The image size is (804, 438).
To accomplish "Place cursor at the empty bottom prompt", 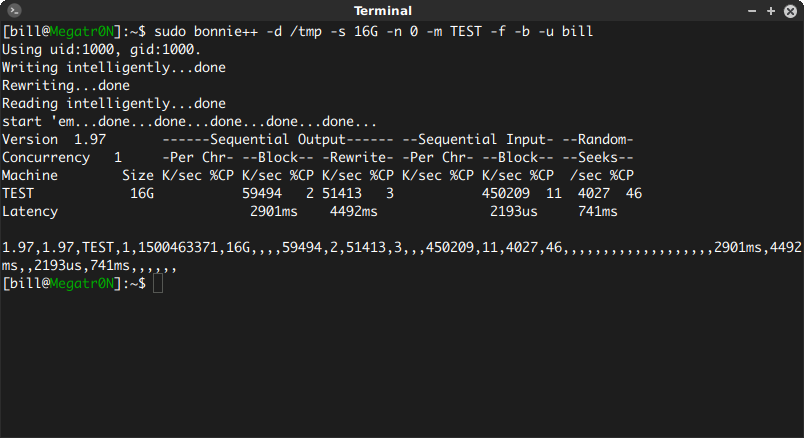I will point(158,284).
